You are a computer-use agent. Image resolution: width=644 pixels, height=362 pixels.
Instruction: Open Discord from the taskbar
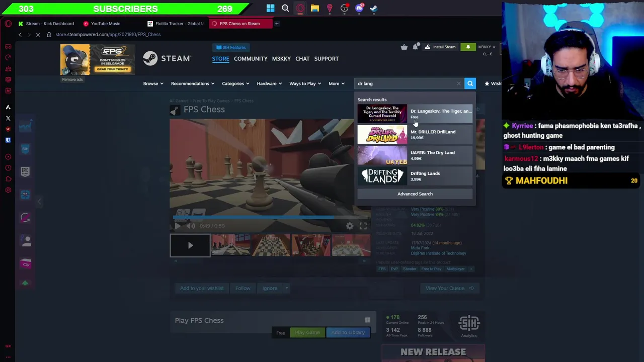coord(359,8)
